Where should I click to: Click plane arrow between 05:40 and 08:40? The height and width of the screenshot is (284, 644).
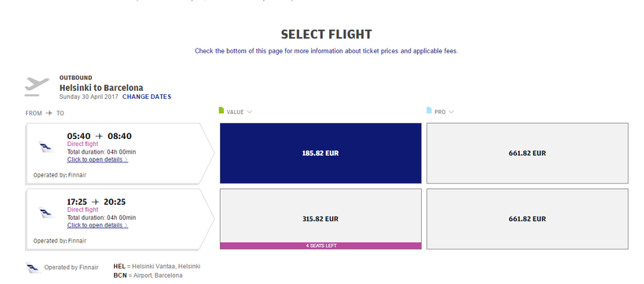coord(99,137)
